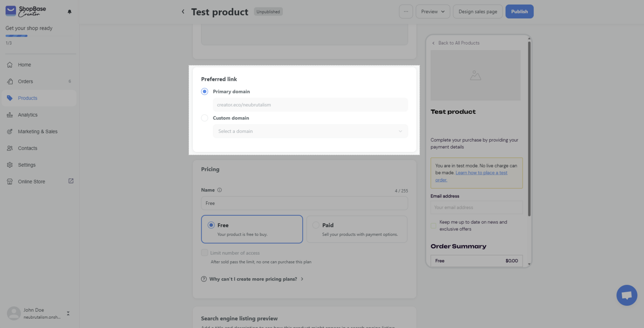Open the Select a domain dropdown
Screen dimensions: 644x328
click(x=310, y=131)
